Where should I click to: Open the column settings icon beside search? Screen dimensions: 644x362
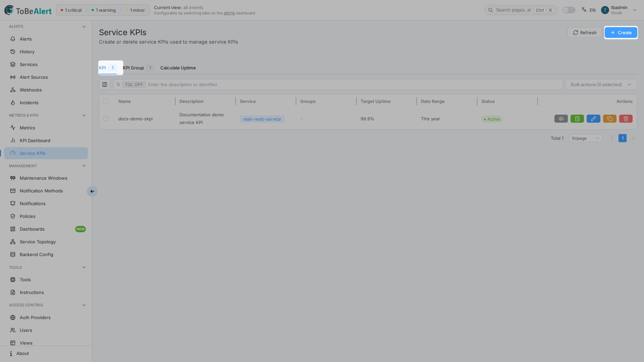click(105, 84)
